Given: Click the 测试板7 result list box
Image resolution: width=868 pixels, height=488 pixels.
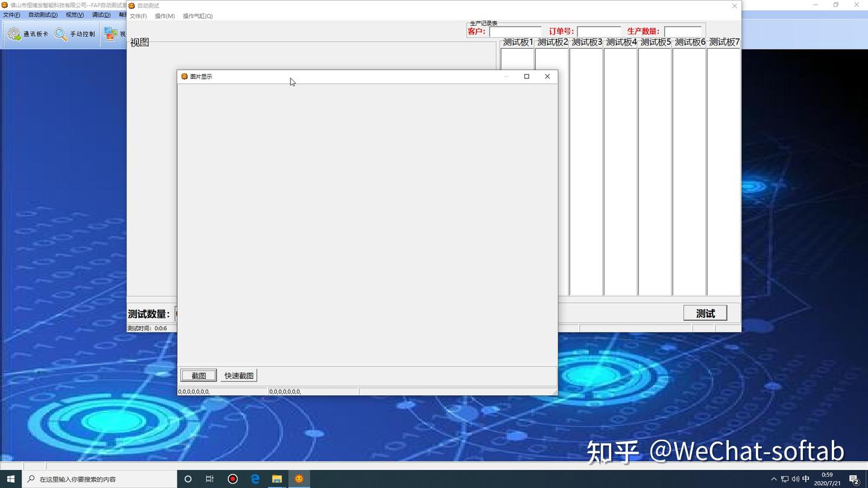Looking at the screenshot, I should (724, 172).
